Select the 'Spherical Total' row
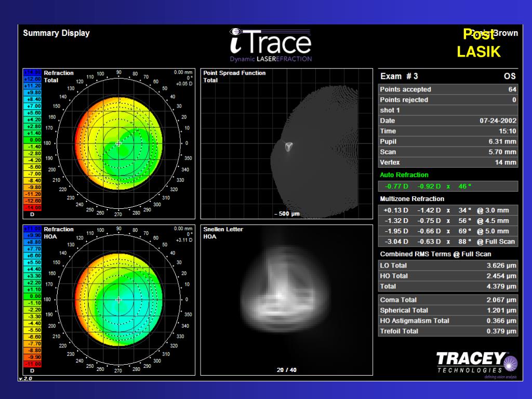The width and height of the screenshot is (532, 399). 448,311
